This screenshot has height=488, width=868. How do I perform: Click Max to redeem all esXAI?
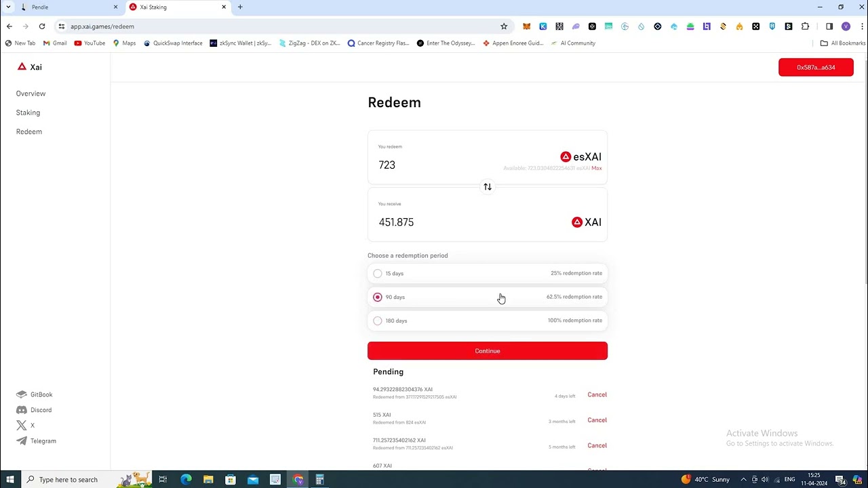tap(596, 168)
